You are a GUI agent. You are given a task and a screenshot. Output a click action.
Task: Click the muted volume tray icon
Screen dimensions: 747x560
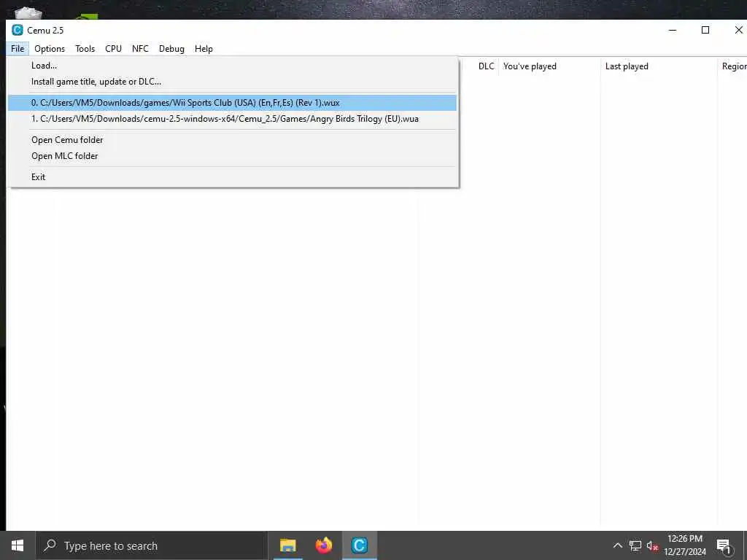point(652,545)
